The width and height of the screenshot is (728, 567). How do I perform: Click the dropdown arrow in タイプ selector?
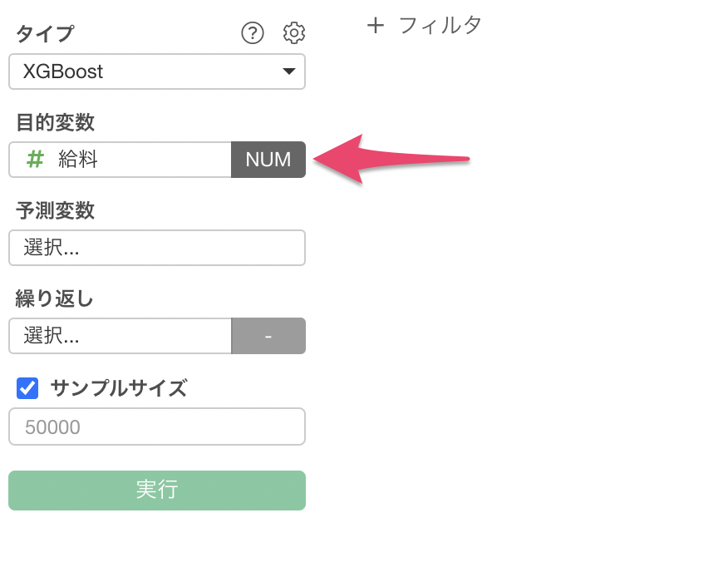[288, 71]
